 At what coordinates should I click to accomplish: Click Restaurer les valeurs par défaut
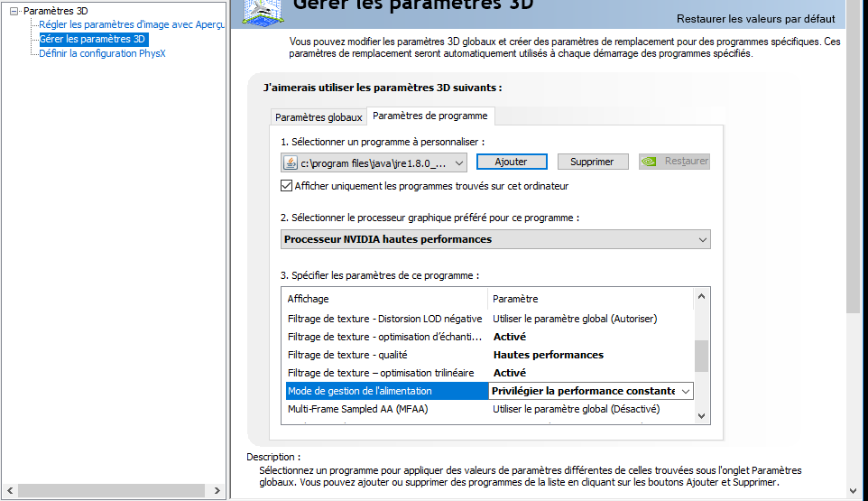coord(755,19)
